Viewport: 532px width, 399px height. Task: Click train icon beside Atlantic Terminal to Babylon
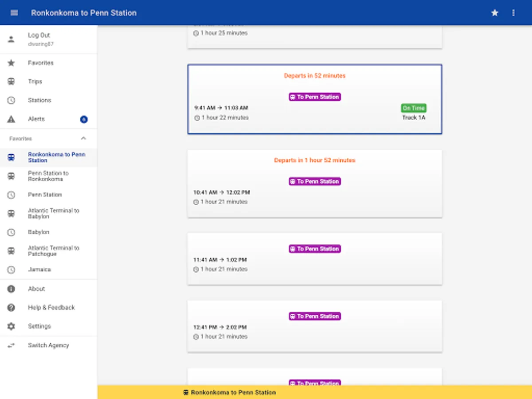11,213
